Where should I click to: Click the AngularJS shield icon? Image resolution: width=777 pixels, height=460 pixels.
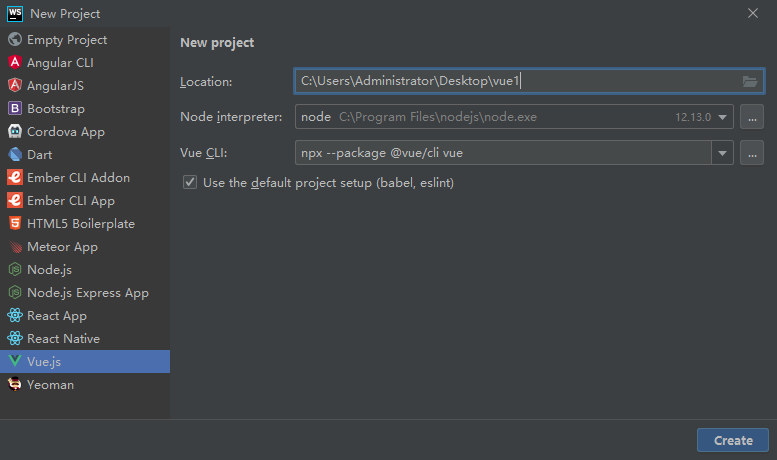pyautogui.click(x=15, y=85)
